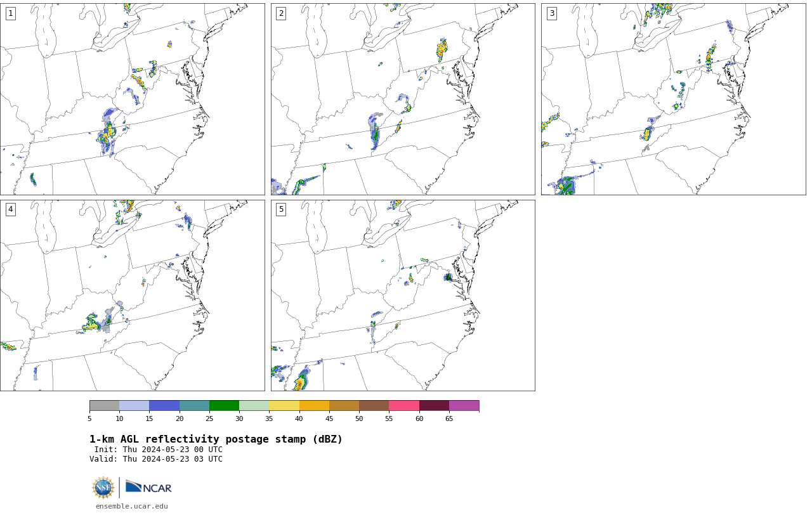Viewport: 812px width, 513px height.
Task: Open ensemble member 1 reflectivity map
Action: click(132, 99)
